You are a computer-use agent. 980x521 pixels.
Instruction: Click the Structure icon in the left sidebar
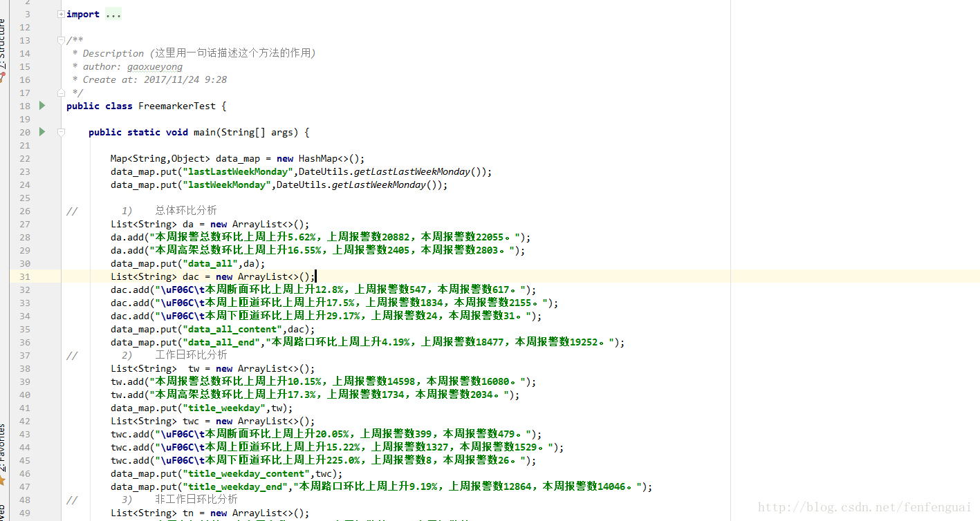pyautogui.click(x=3, y=79)
